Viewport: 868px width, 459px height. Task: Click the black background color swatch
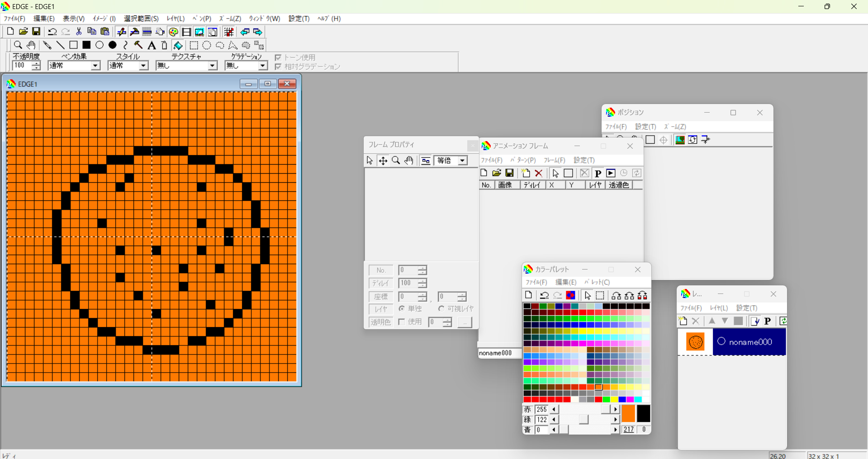[643, 413]
